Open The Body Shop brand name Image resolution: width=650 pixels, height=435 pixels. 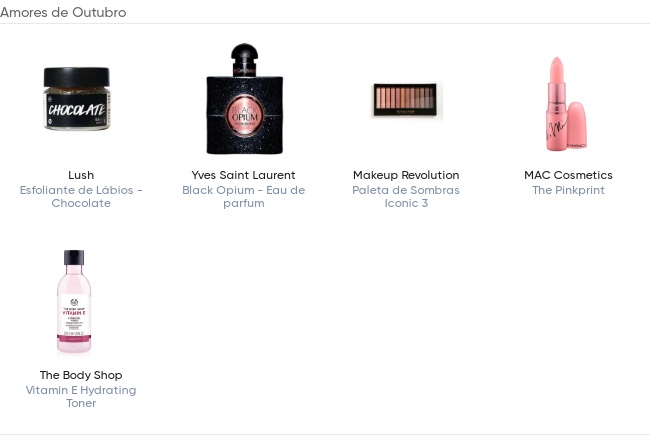pyautogui.click(x=81, y=375)
